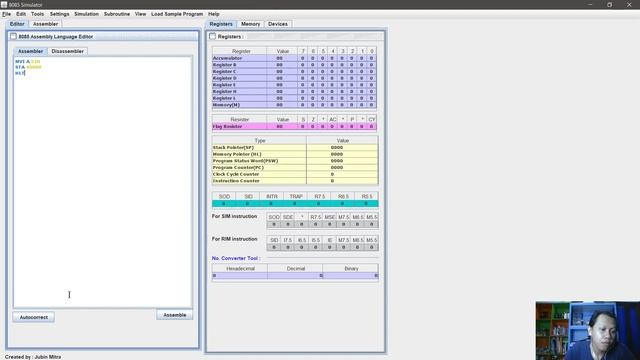Click the TRAP interrupt column header

[x=296, y=196]
